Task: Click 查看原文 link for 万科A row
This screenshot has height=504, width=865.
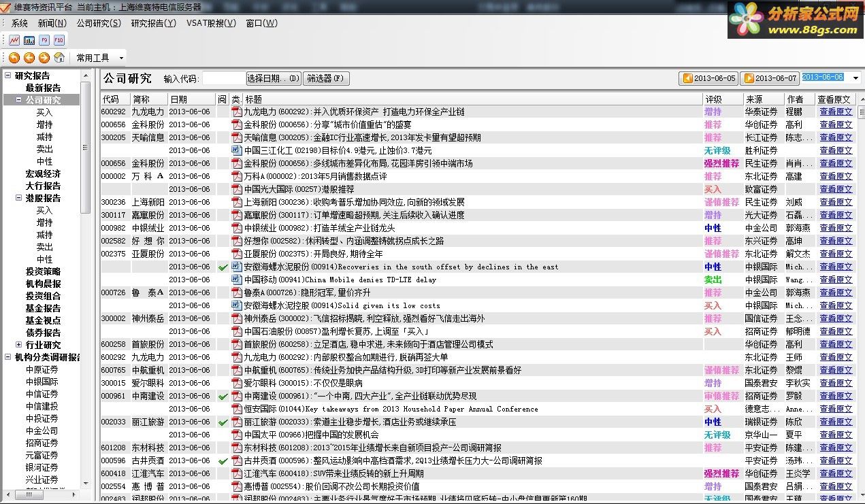Action: [835, 176]
